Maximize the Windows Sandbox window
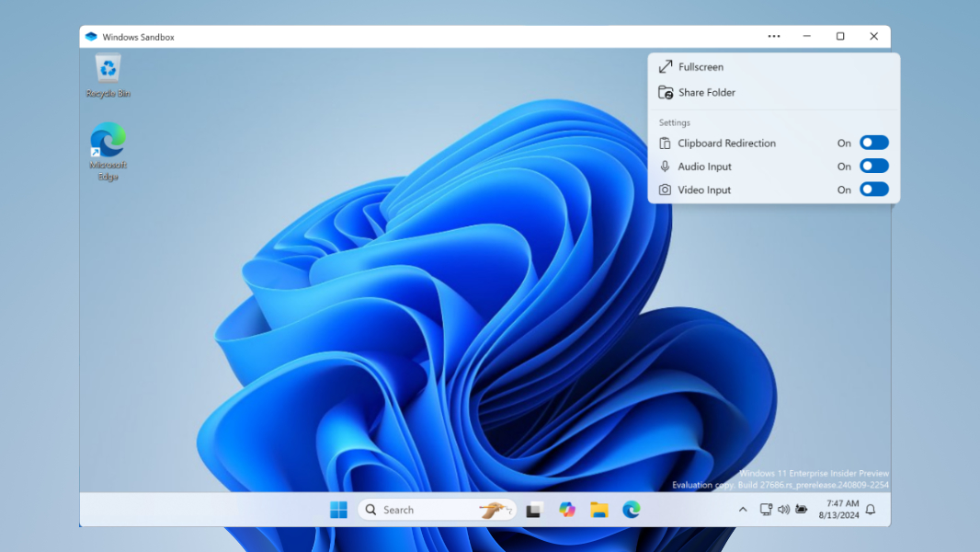The height and width of the screenshot is (552, 980). [x=840, y=37]
